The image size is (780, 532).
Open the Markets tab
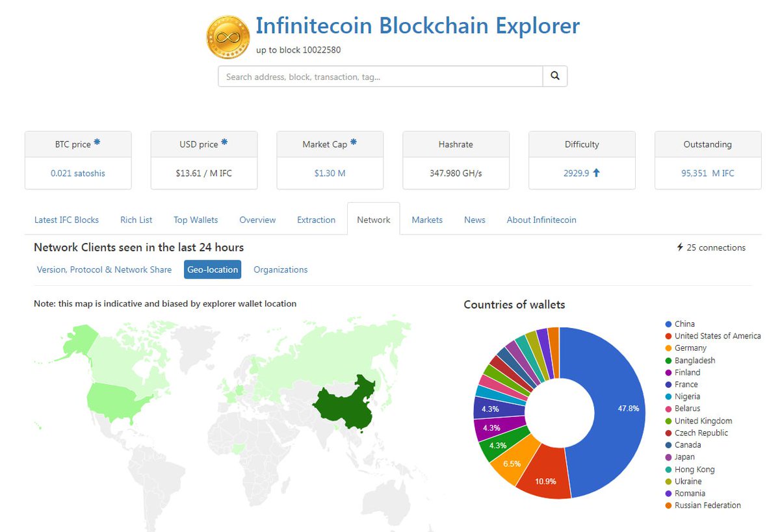pyautogui.click(x=427, y=220)
